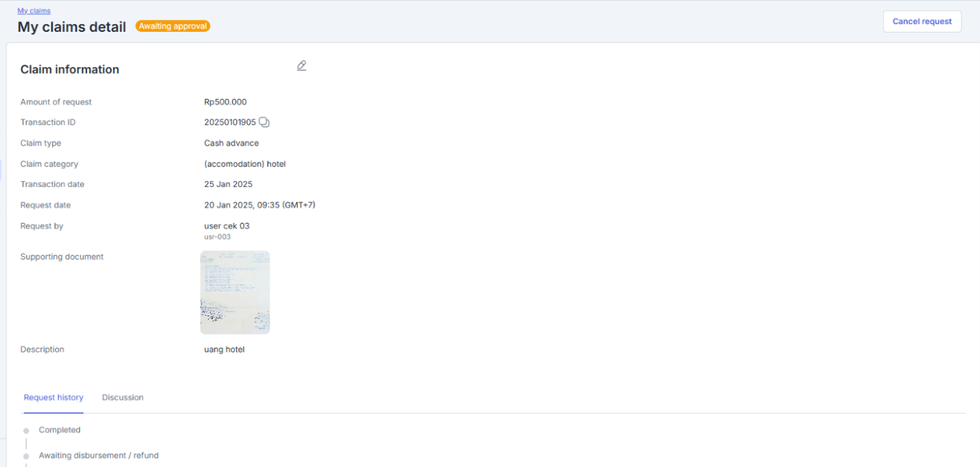Click the My claims detail page title
980x467 pixels.
tap(71, 27)
